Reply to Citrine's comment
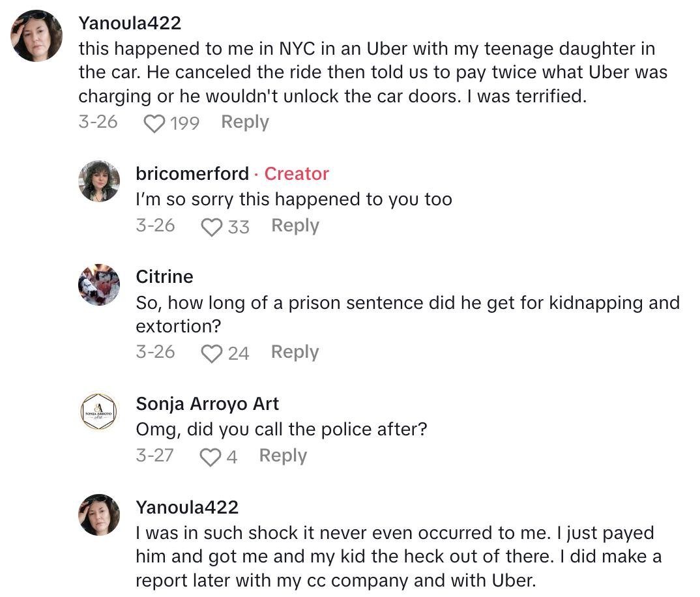The image size is (700, 597). click(294, 352)
